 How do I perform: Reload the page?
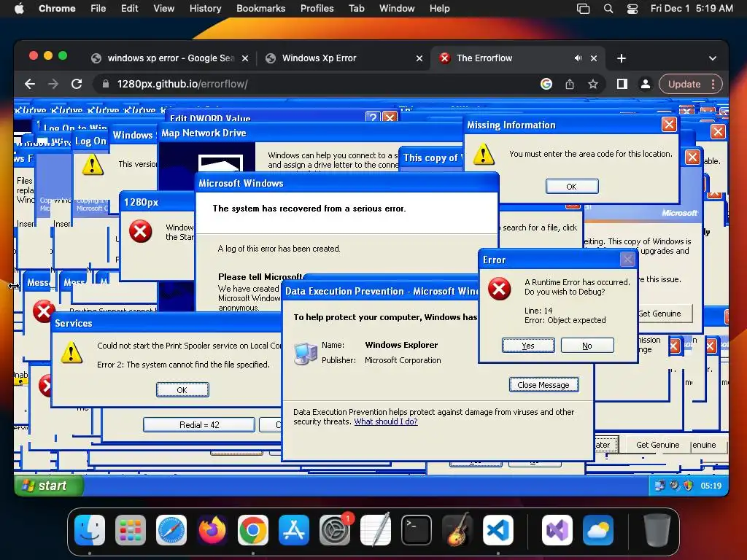[x=76, y=85]
